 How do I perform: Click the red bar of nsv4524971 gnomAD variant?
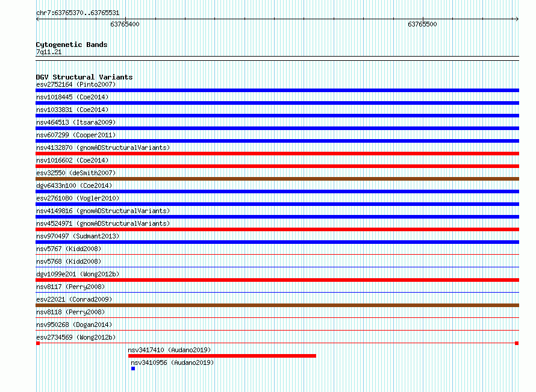tap(277, 229)
